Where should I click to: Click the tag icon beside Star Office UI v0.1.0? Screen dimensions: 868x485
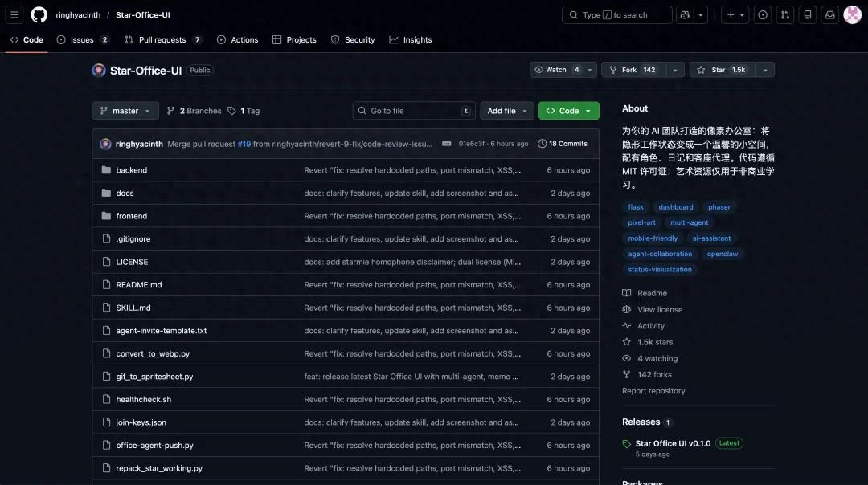click(626, 442)
